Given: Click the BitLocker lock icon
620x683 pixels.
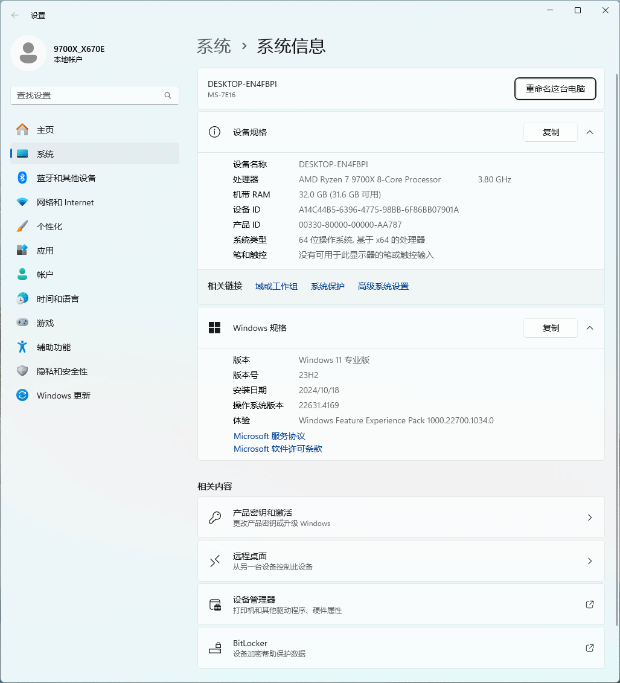Looking at the screenshot, I should [215, 648].
